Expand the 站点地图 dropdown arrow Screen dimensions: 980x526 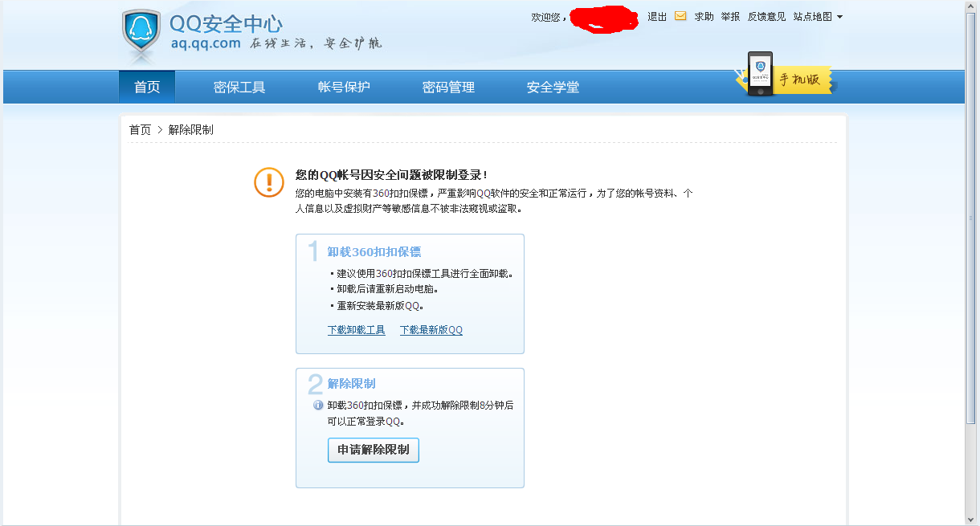click(x=839, y=16)
